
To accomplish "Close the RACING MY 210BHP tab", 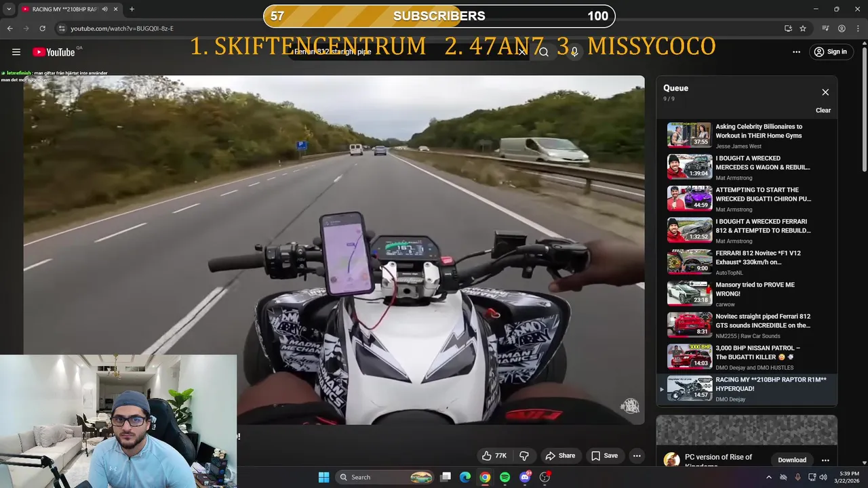I will [x=115, y=9].
